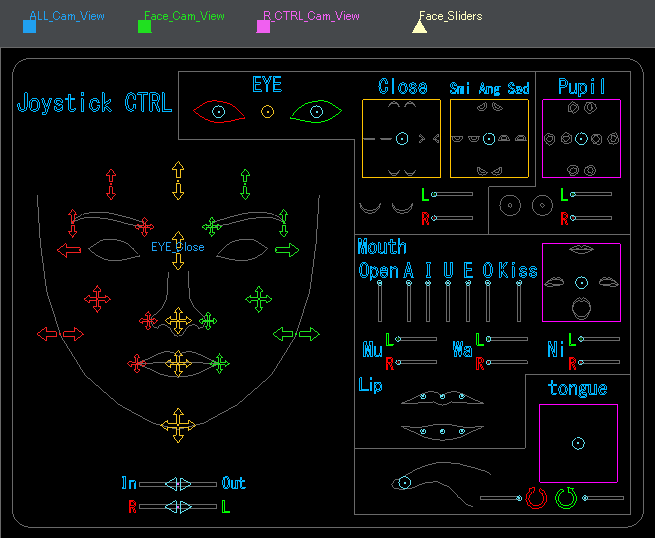Select the green eye joystick control
The height and width of the screenshot is (538, 655).
click(x=316, y=112)
